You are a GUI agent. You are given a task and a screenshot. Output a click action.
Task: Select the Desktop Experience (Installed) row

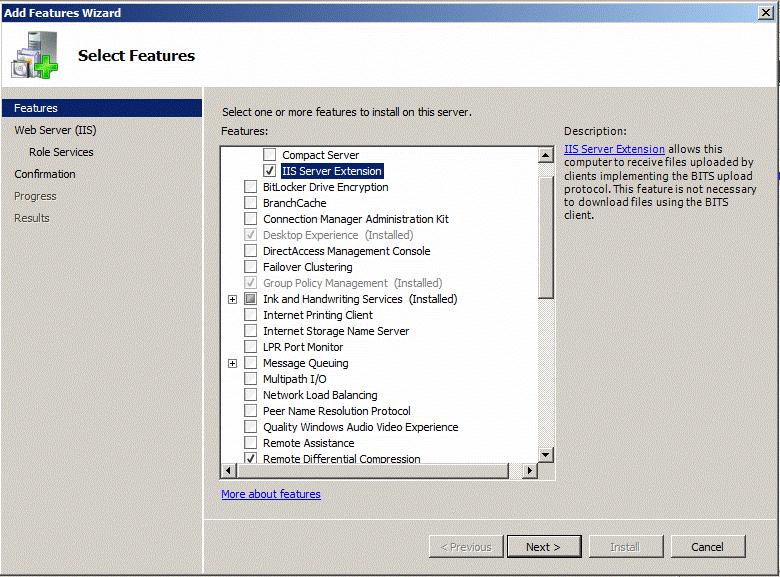[x=338, y=235]
